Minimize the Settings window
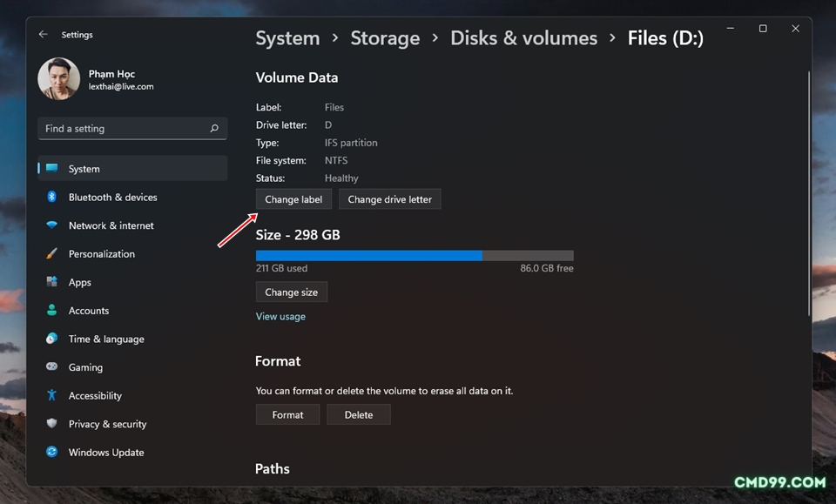This screenshot has width=836, height=504. 731,28
